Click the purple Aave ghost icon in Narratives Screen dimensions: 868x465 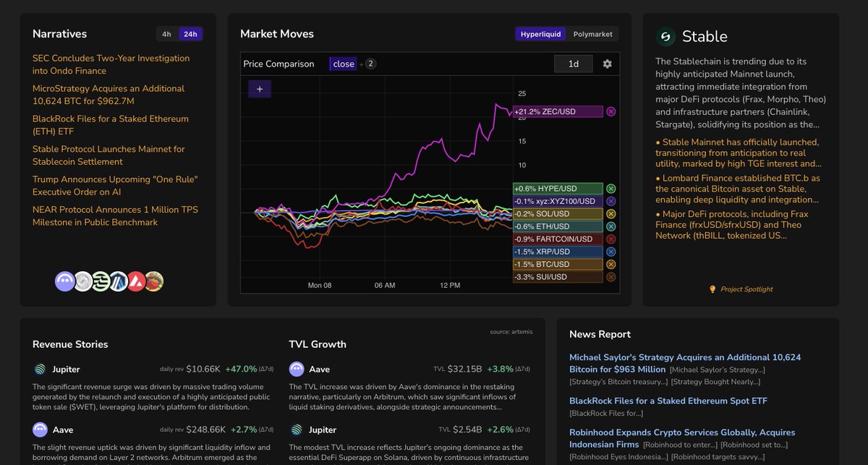tap(65, 281)
